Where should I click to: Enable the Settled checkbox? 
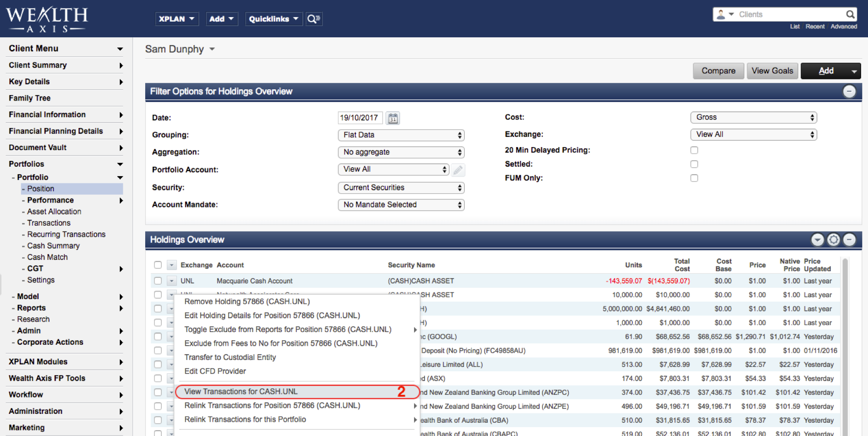pos(694,164)
